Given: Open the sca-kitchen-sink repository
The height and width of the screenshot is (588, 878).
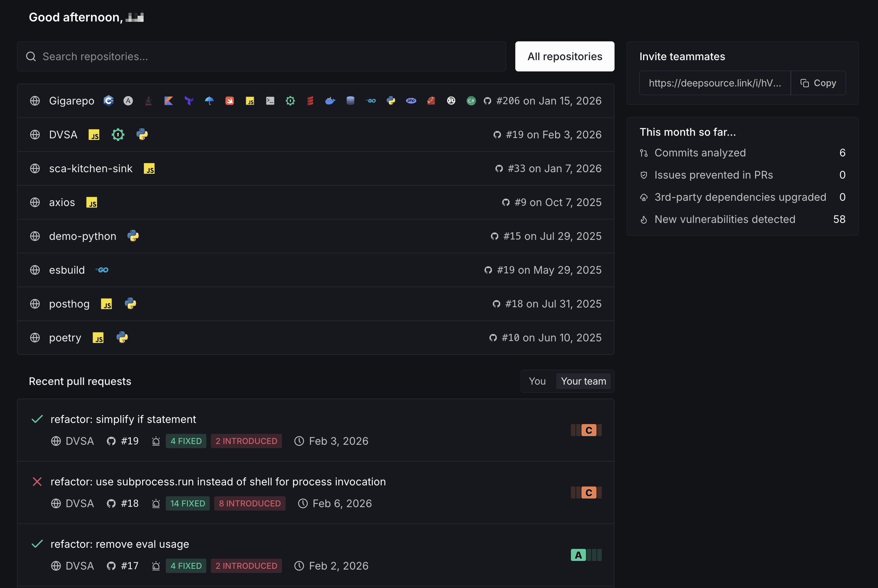Looking at the screenshot, I should click(91, 168).
